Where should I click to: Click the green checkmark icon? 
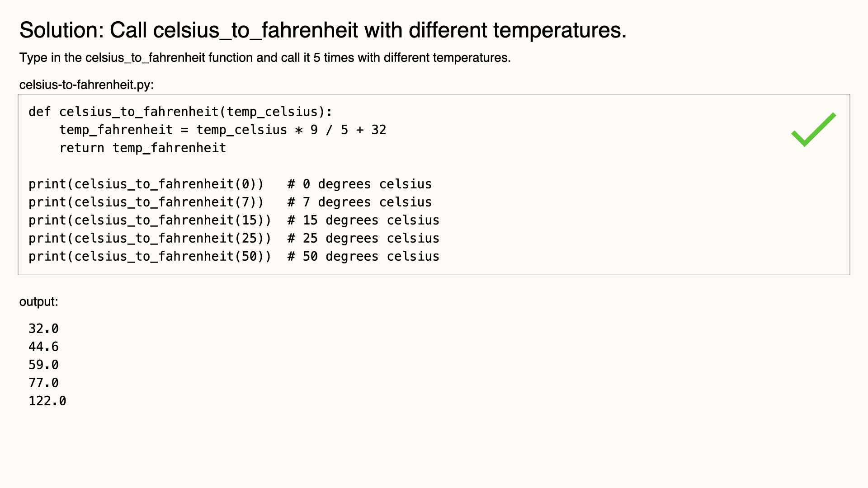pyautogui.click(x=814, y=130)
